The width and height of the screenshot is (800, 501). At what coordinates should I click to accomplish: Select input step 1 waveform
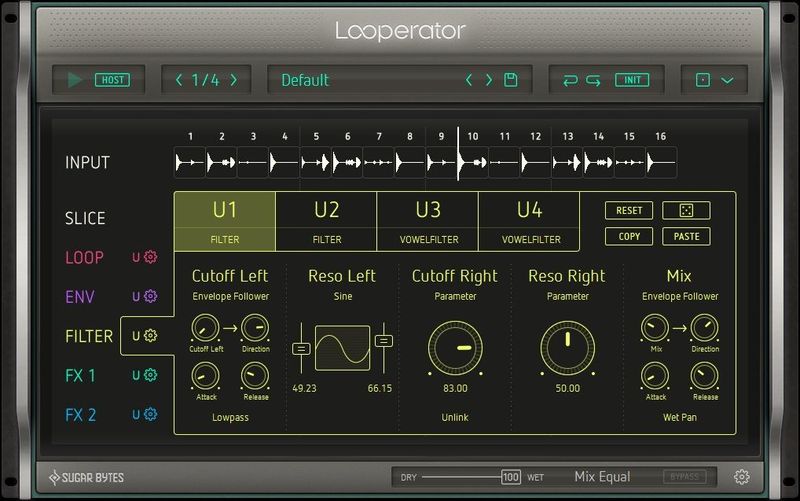(190, 162)
